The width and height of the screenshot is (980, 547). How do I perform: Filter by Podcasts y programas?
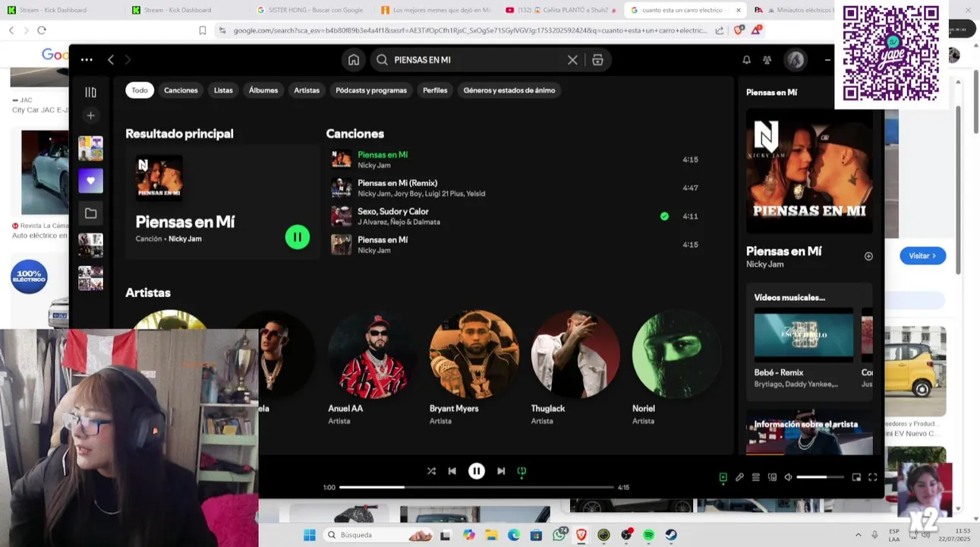coord(371,90)
